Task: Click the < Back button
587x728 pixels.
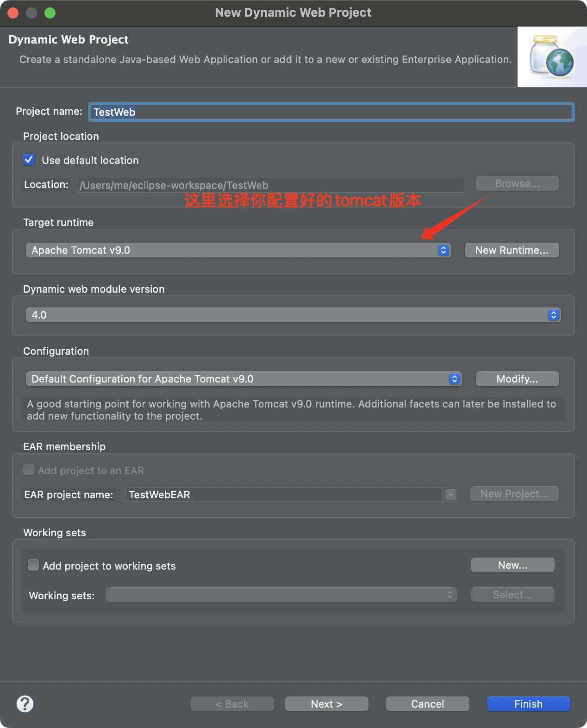Action: [232, 704]
